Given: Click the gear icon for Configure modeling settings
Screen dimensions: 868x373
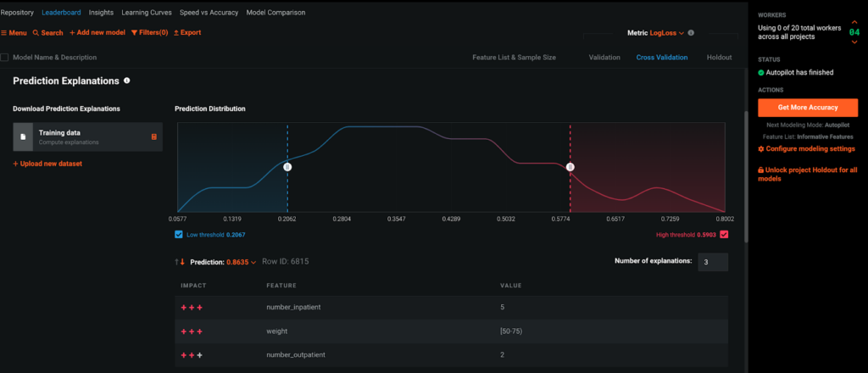Looking at the screenshot, I should click(760, 149).
